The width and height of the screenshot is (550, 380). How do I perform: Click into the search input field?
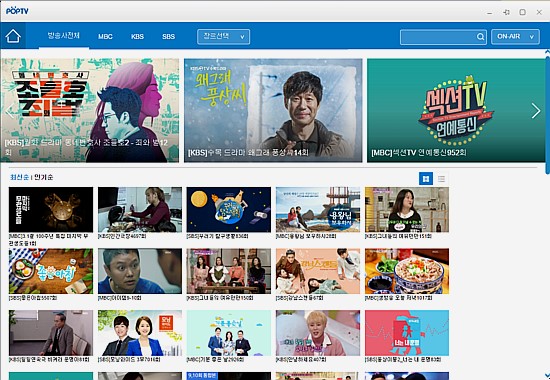(438, 37)
